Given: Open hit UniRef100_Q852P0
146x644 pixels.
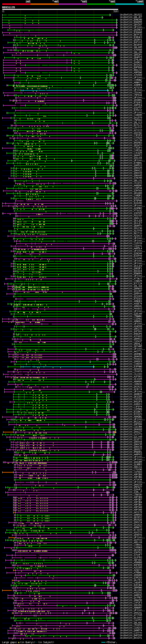Looking at the screenshot, I should tap(131, 55).
